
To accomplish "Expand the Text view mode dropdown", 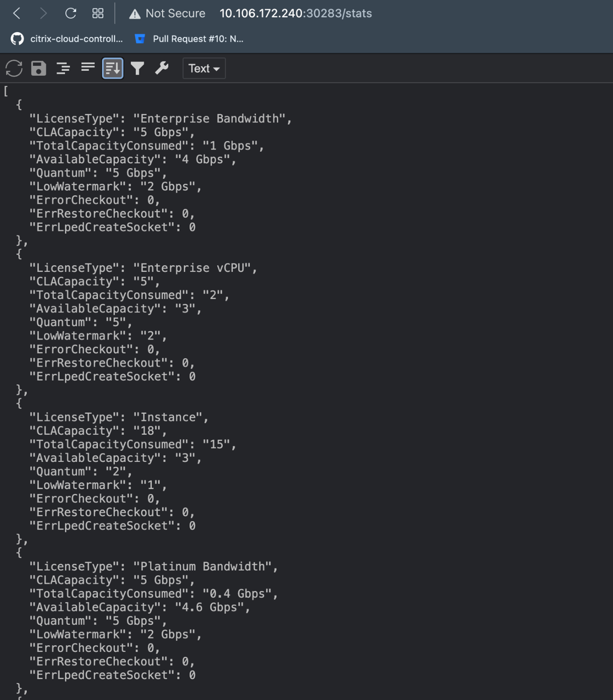I will [x=204, y=68].
